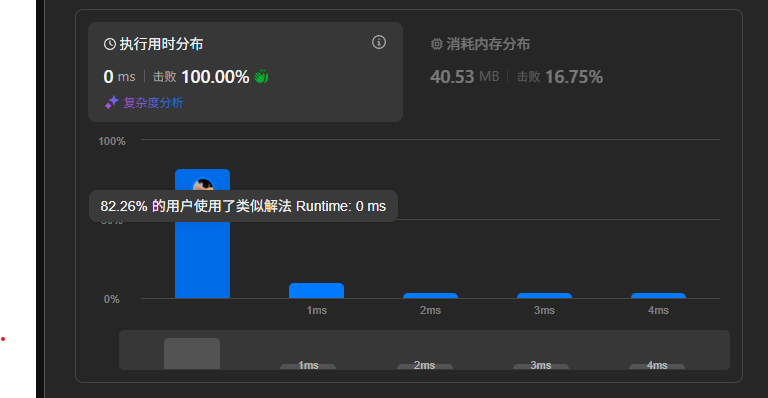Click the clapping hands icon after 100.00%
This screenshot has height=398, width=768.
coord(261,76)
